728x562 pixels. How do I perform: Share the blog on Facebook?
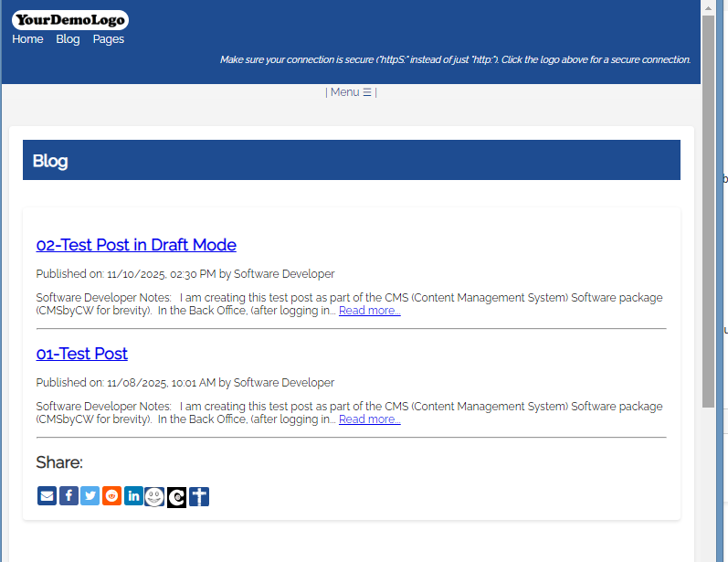click(69, 496)
